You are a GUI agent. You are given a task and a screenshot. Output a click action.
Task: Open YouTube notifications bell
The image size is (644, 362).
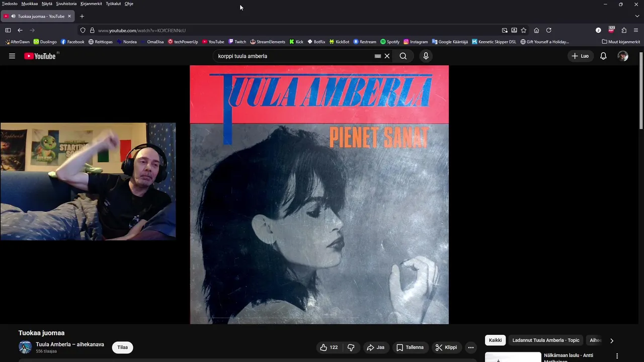(603, 56)
